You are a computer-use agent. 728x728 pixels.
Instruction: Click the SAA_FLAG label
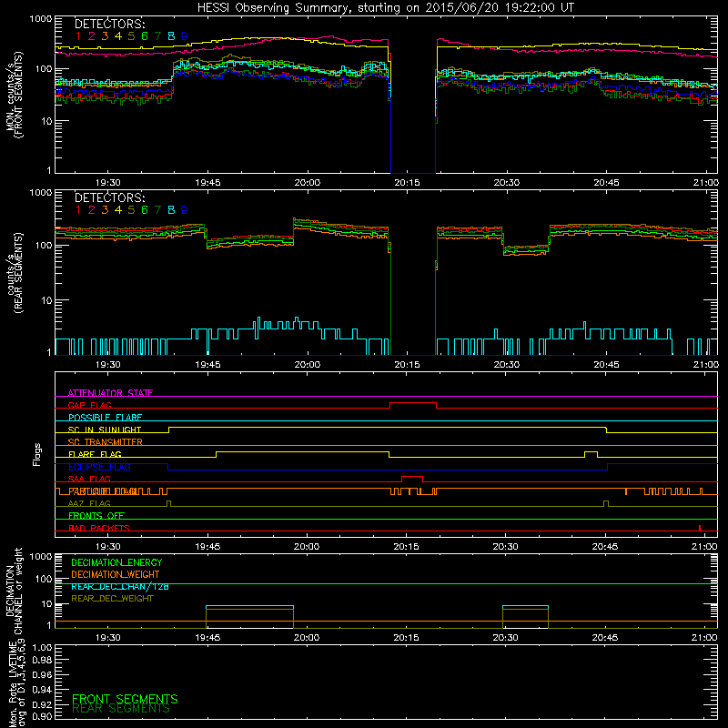pyautogui.click(x=89, y=479)
